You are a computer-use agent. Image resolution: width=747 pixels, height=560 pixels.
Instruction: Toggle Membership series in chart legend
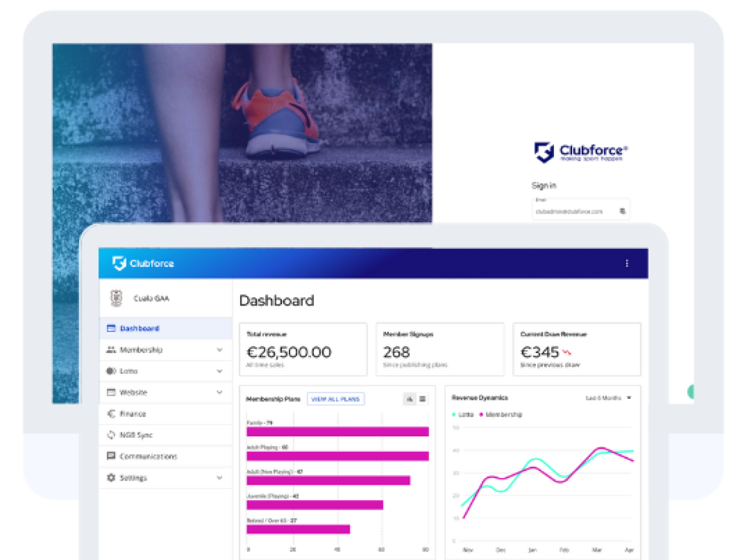click(x=500, y=414)
